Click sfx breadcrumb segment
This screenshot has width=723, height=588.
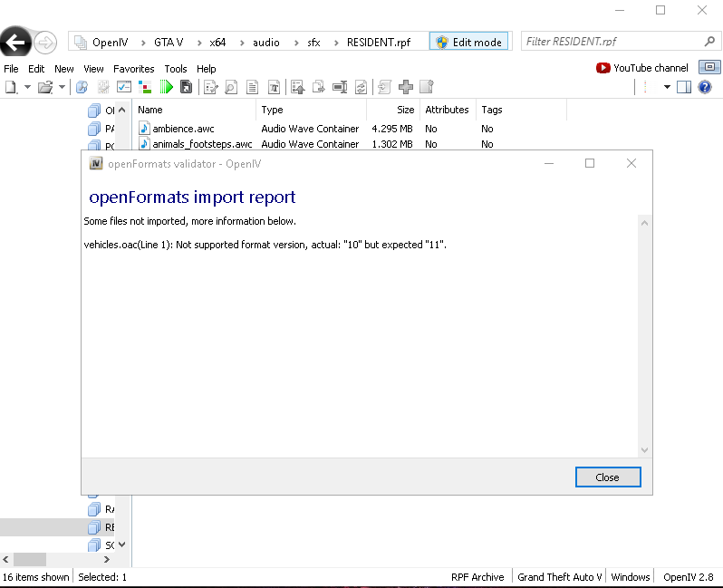pyautogui.click(x=313, y=43)
